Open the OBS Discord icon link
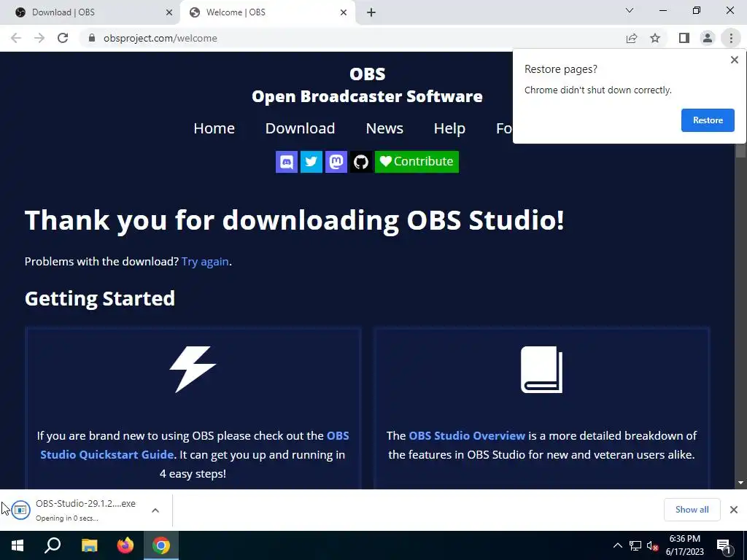 (x=287, y=162)
